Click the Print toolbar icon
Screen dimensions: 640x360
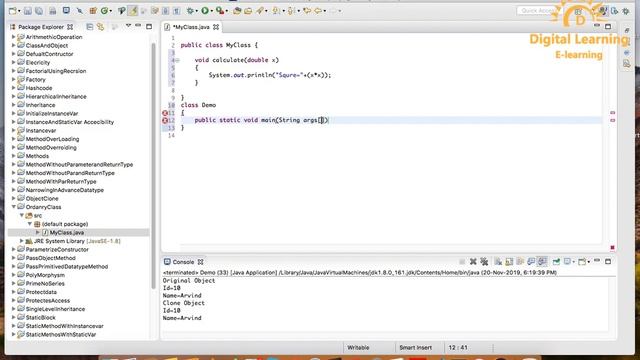coord(53,11)
